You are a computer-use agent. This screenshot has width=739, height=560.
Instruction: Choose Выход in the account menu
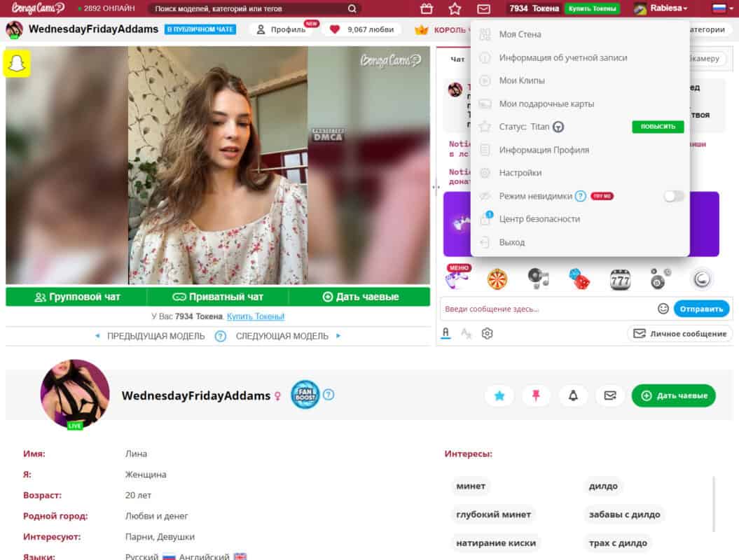(x=511, y=242)
